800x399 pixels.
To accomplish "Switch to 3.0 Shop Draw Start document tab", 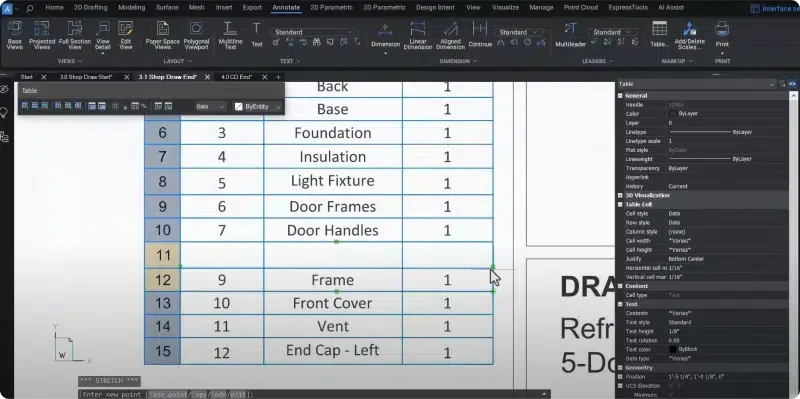I will pos(86,77).
